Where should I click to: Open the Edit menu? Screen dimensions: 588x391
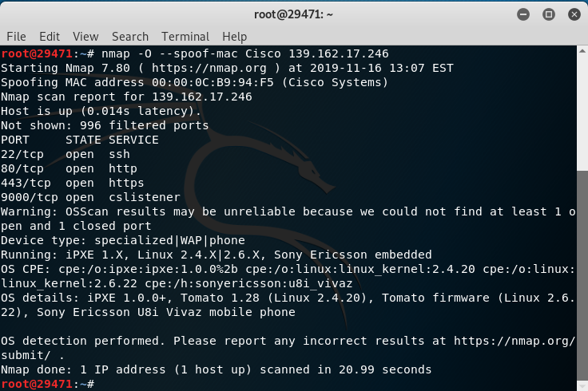[x=50, y=37]
